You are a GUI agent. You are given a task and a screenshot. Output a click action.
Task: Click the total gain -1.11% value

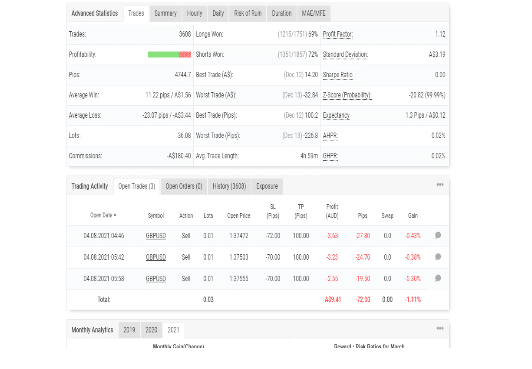click(413, 299)
